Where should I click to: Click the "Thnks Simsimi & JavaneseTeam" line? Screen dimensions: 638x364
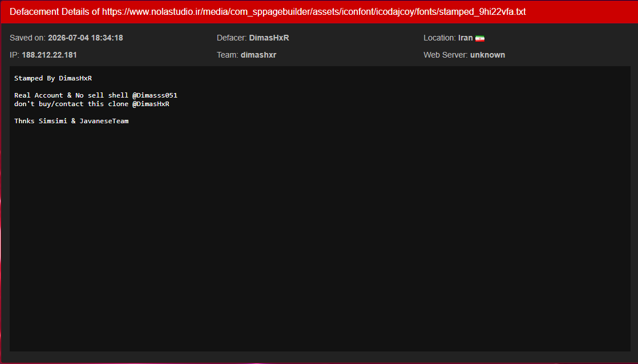click(x=71, y=121)
